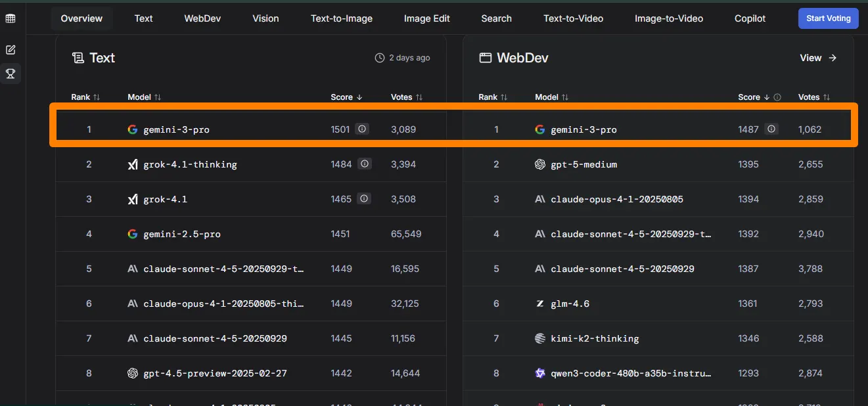Viewport: 868px width, 406px height.
Task: Click the info icon beside the WebDev Score header
Action: pyautogui.click(x=777, y=97)
